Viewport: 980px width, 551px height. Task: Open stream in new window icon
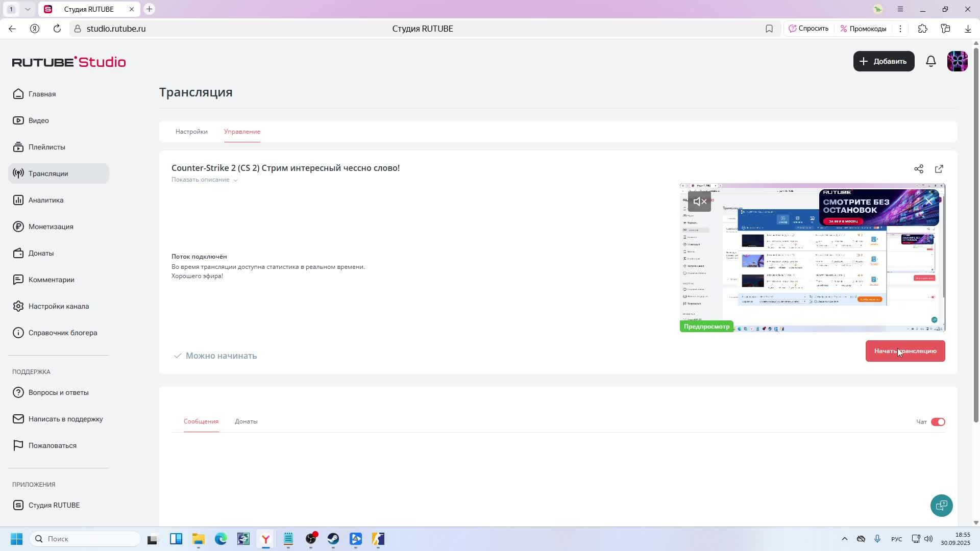[x=939, y=169]
